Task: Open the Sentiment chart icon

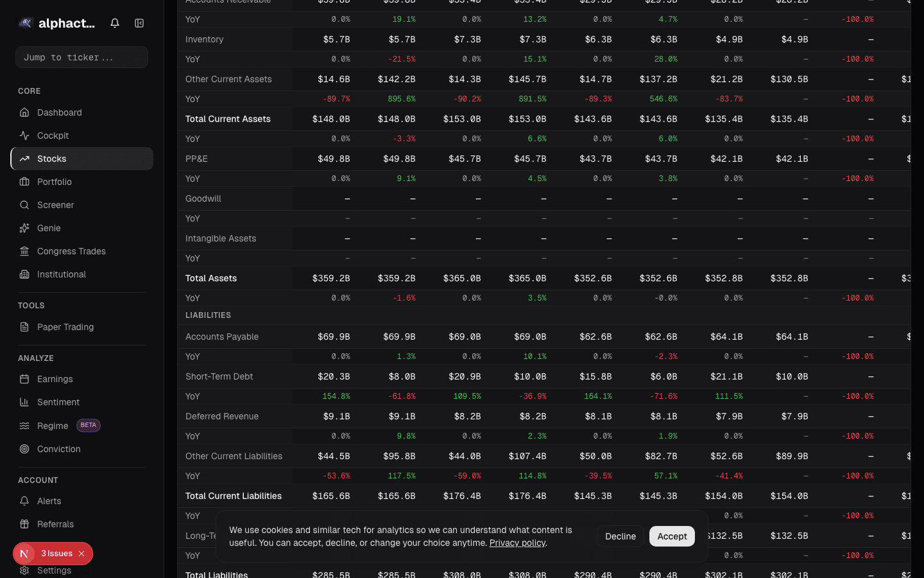Action: (x=23, y=402)
